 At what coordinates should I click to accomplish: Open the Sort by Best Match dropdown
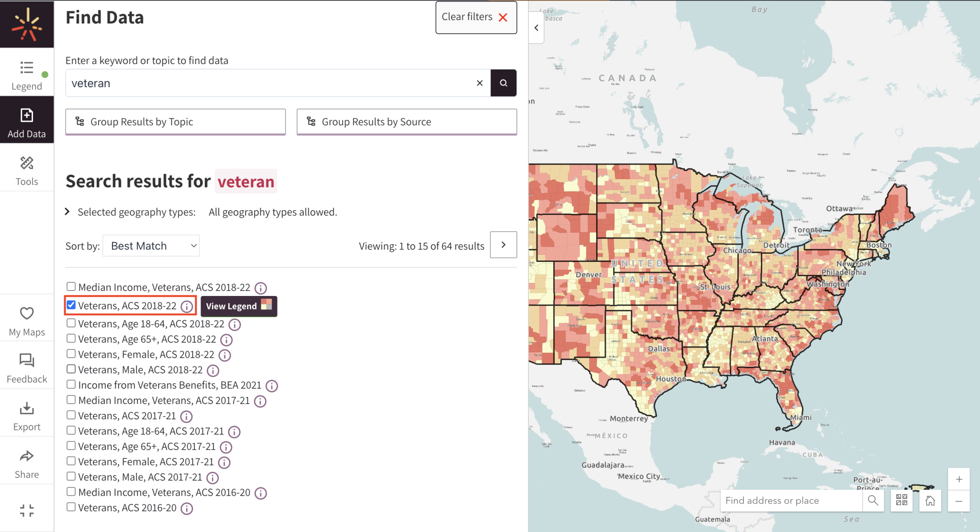click(151, 245)
